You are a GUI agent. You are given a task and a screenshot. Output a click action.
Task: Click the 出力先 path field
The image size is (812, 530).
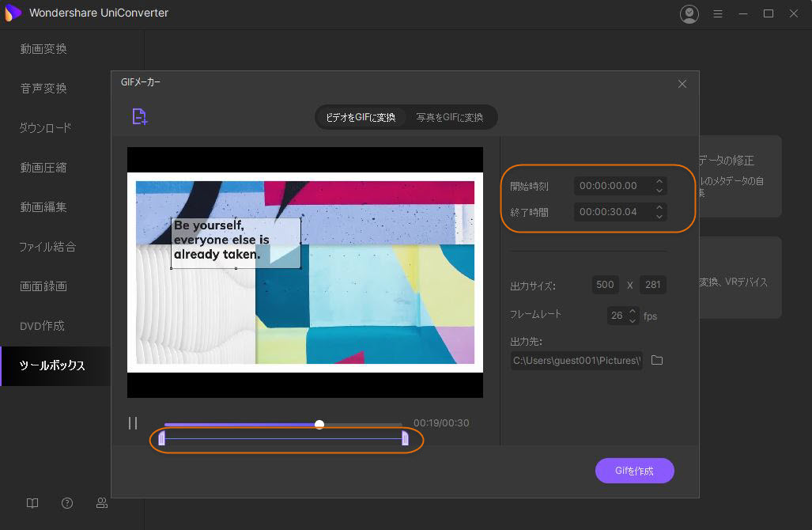[x=576, y=361]
